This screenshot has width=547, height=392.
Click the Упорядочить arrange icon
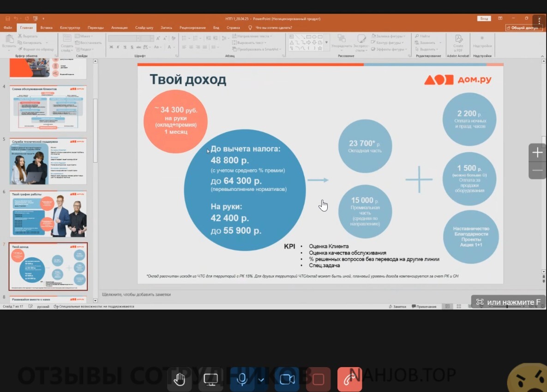(342, 40)
